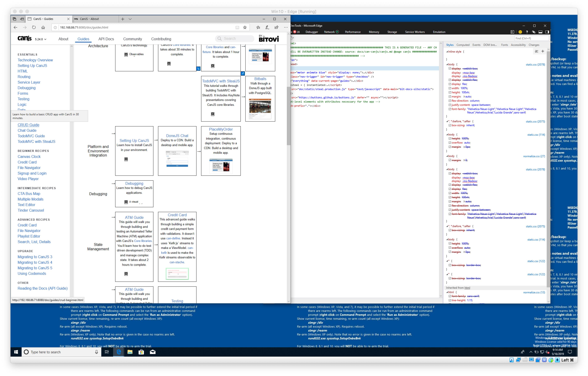Click the search magnifier in the CanJS navbar
The width and height of the screenshot is (588, 376).
tap(220, 38)
